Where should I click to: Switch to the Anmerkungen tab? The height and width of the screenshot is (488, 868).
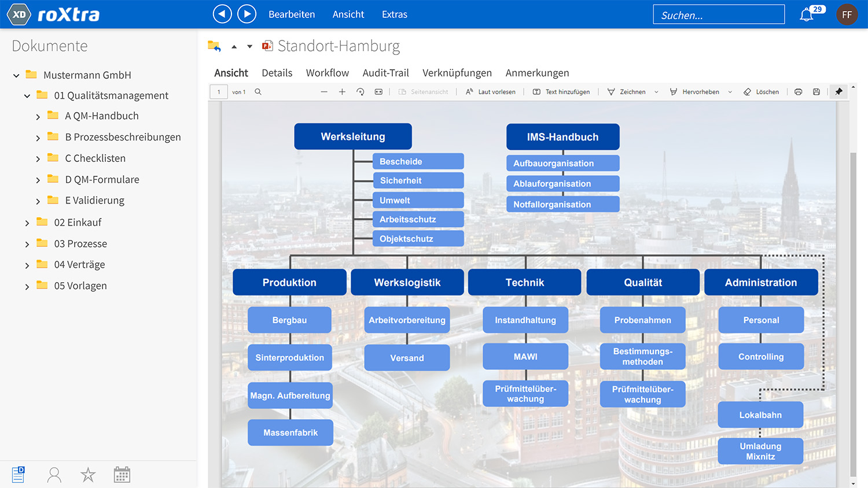[538, 73]
